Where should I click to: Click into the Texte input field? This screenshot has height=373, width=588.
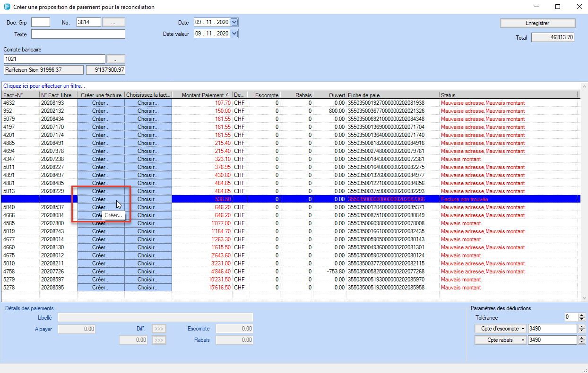point(78,34)
